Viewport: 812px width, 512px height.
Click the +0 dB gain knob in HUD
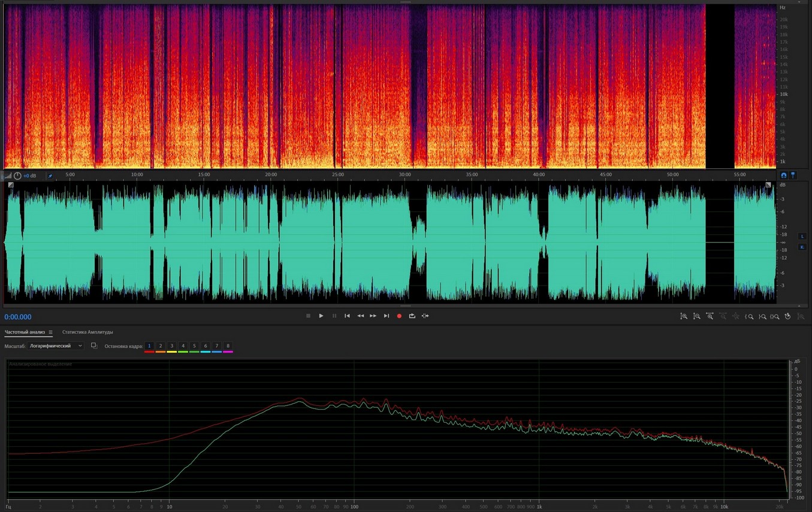[x=17, y=175]
